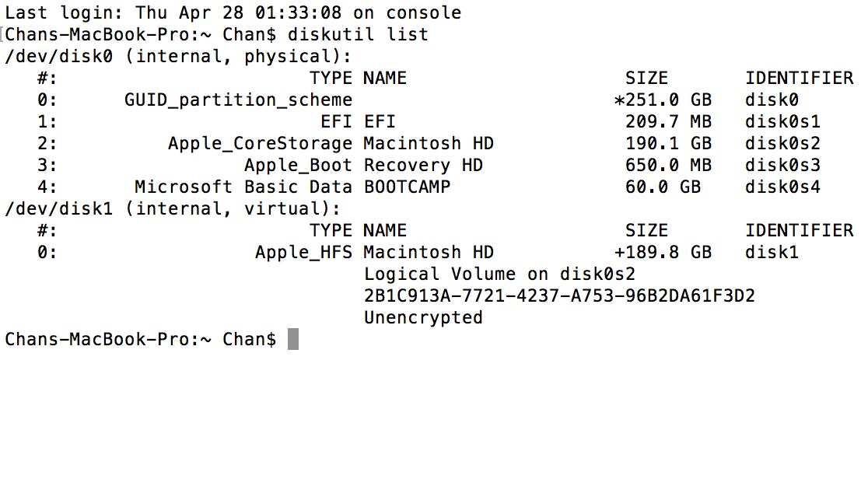This screenshot has height=493, width=868.
Task: Click the 'Unencrypted' status text
Action: click(x=423, y=318)
